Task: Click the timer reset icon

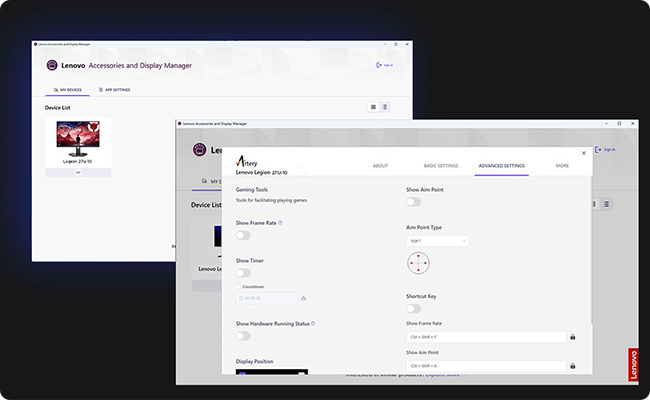Action: (303, 298)
